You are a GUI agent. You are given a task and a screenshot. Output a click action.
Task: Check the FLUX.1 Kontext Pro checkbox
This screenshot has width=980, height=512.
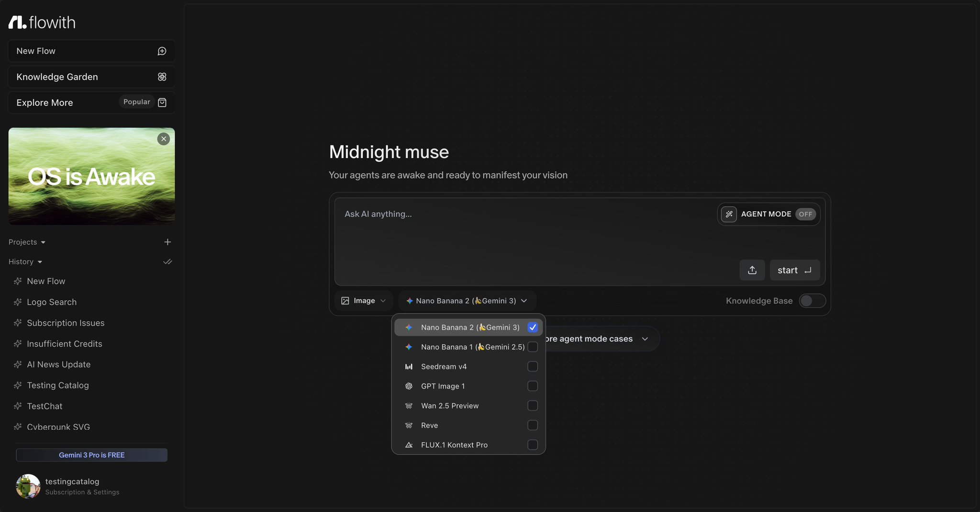533,445
